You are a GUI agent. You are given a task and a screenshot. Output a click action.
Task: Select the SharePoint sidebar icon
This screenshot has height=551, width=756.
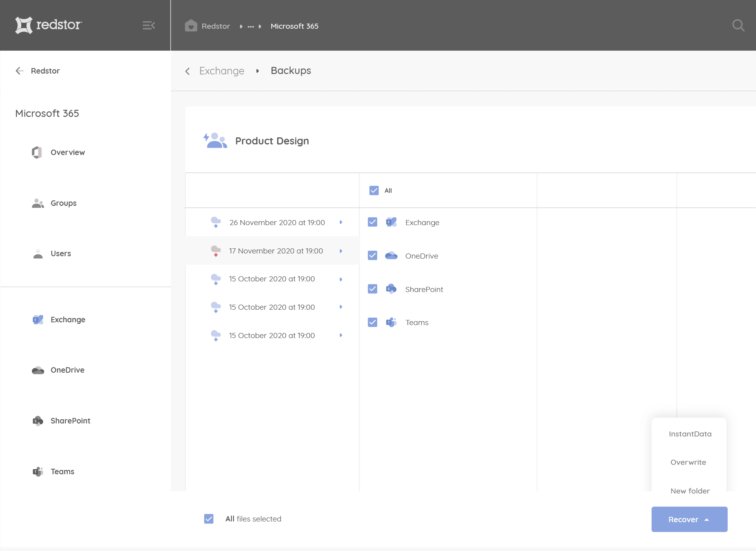coord(38,421)
